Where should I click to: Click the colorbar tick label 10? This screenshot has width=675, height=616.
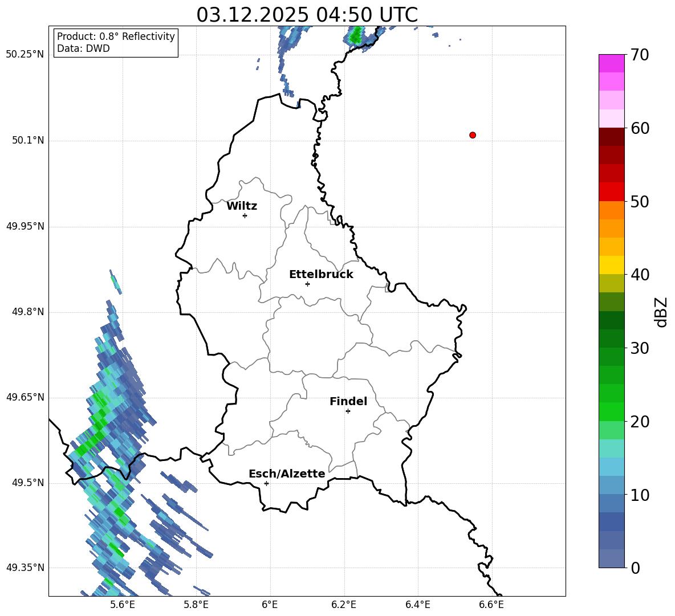tap(640, 495)
